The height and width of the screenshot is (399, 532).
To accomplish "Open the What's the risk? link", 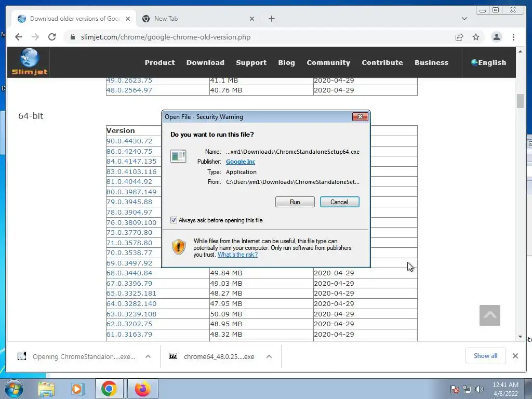I will [x=237, y=255].
